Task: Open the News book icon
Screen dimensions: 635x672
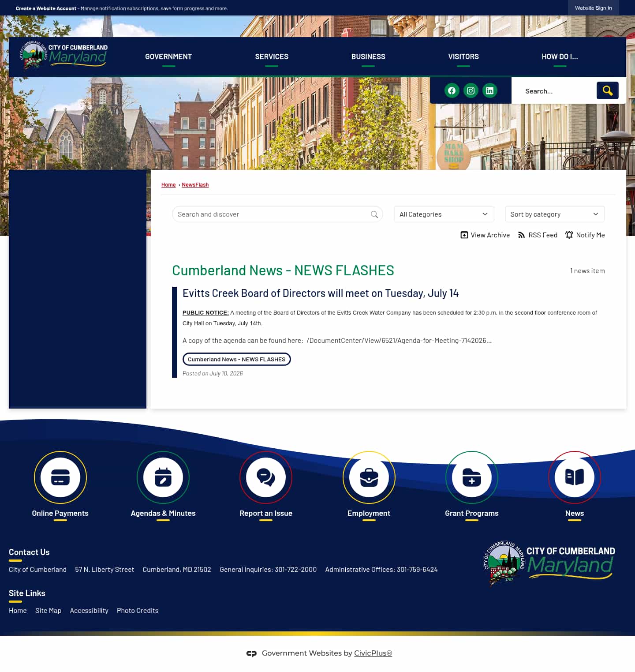Action: [575, 477]
